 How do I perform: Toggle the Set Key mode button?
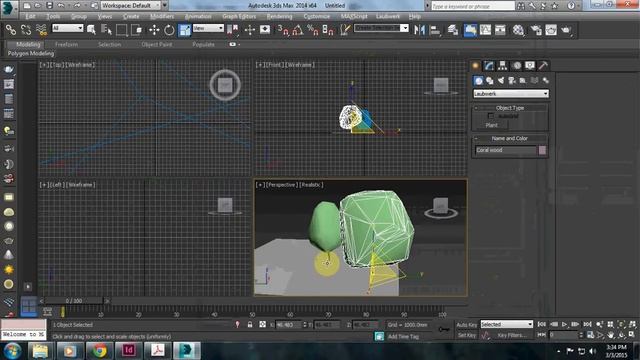coord(467,335)
